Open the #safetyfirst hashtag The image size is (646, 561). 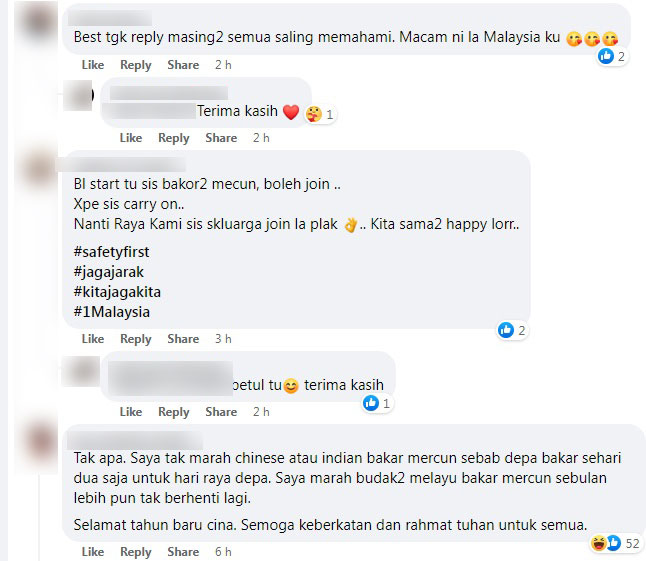tap(112, 252)
